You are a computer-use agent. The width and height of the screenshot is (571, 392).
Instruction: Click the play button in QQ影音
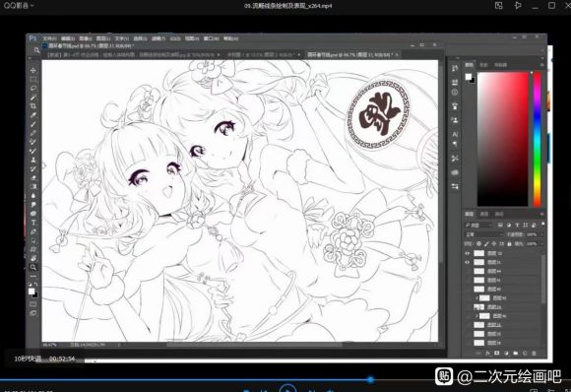tap(287, 388)
